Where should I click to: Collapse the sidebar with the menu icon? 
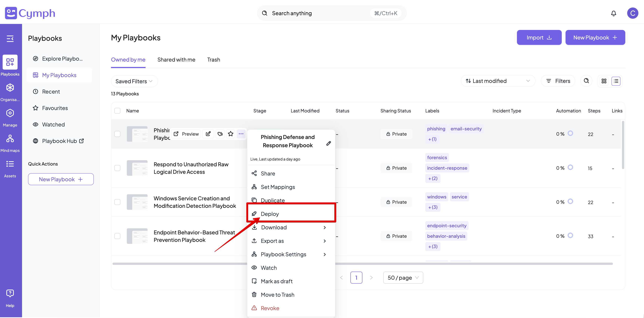(10, 39)
